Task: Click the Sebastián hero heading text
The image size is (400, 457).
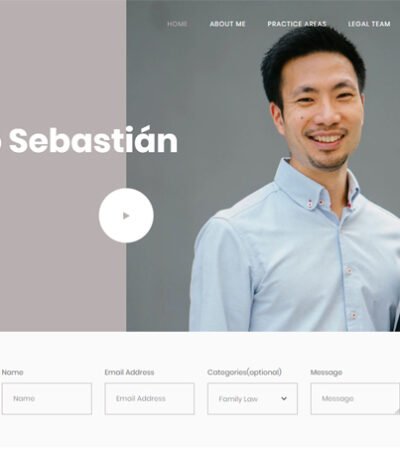Action: click(93, 141)
